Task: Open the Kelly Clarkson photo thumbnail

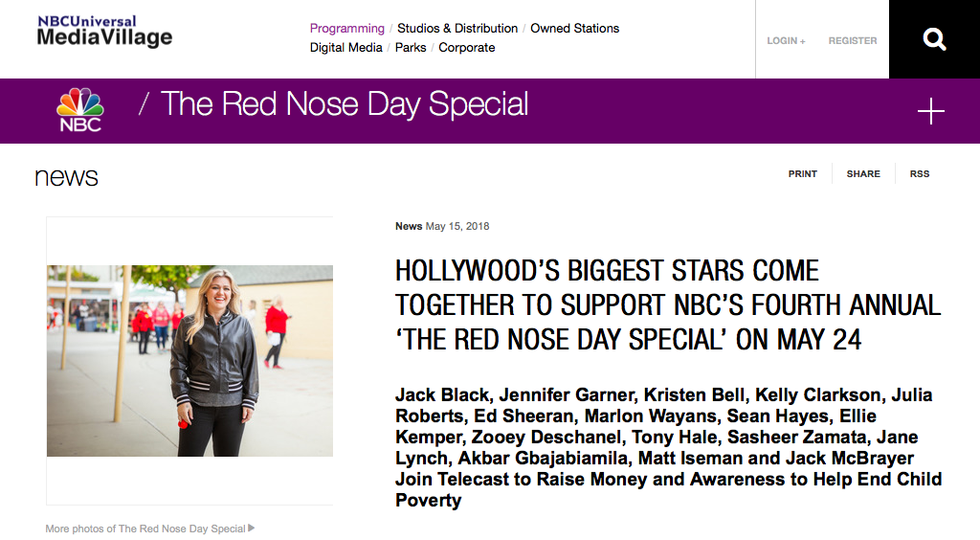Action: point(190,361)
